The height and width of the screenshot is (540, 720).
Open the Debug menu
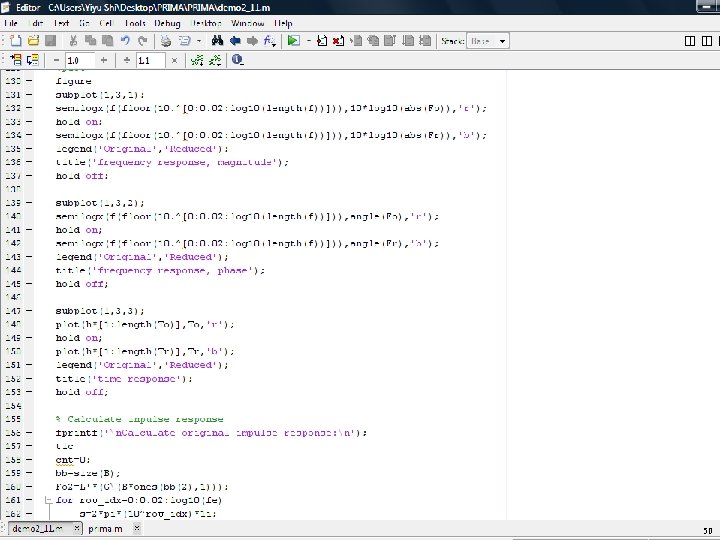tap(167, 23)
